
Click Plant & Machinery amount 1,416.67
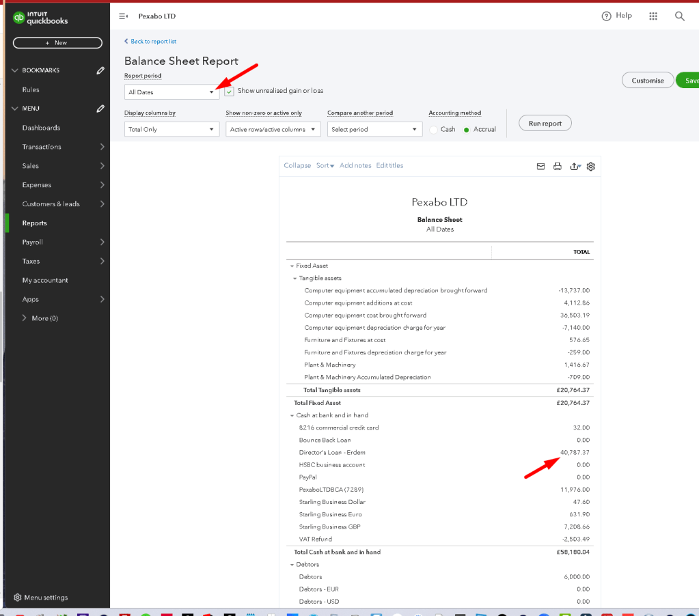coord(577,365)
